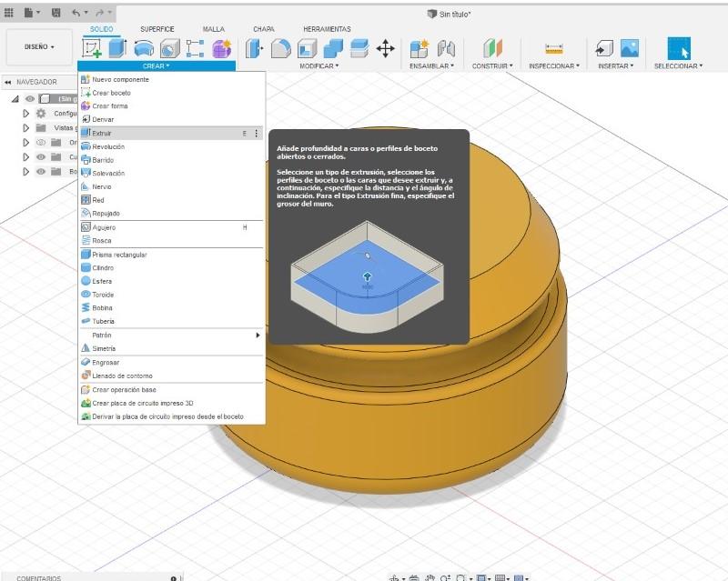
Task: Choose 'Esfera' in the Crear menu
Action: [172, 281]
